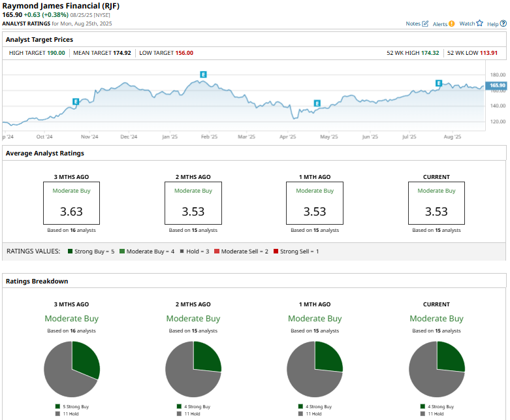Click earnings marker near Feb '25

203,75
